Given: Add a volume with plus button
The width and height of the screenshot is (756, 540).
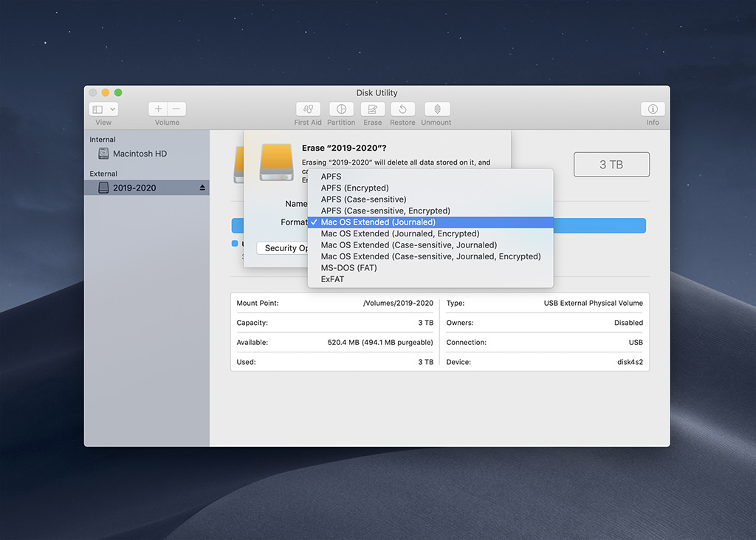Looking at the screenshot, I should click(x=158, y=109).
